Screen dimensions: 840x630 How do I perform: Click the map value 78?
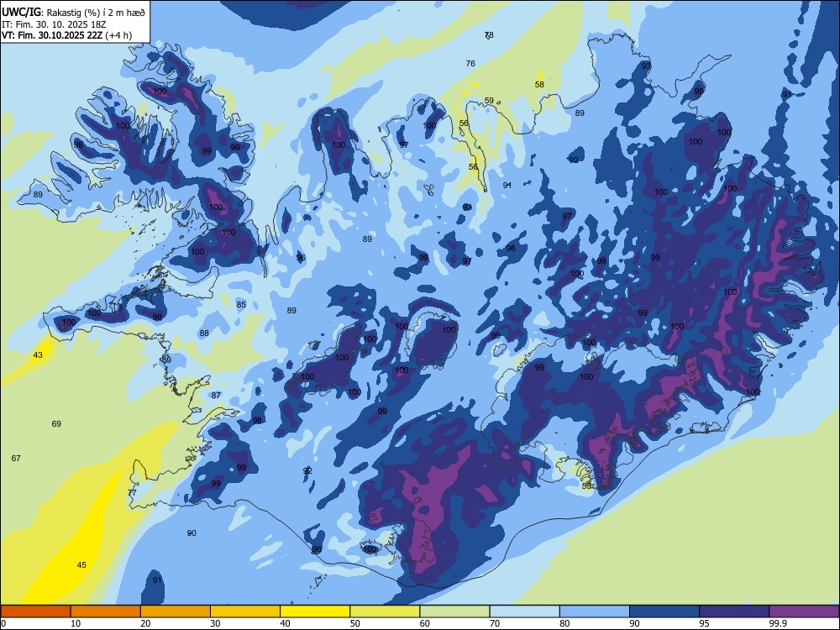pyautogui.click(x=489, y=34)
